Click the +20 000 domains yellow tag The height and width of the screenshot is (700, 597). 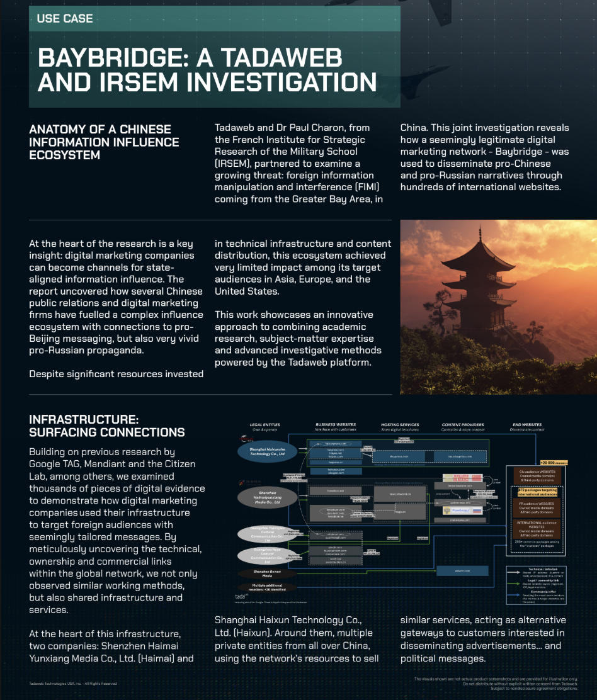pos(554,463)
